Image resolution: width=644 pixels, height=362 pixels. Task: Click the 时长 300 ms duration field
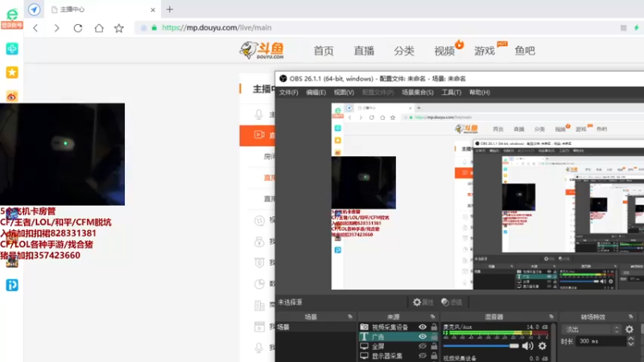(x=601, y=341)
